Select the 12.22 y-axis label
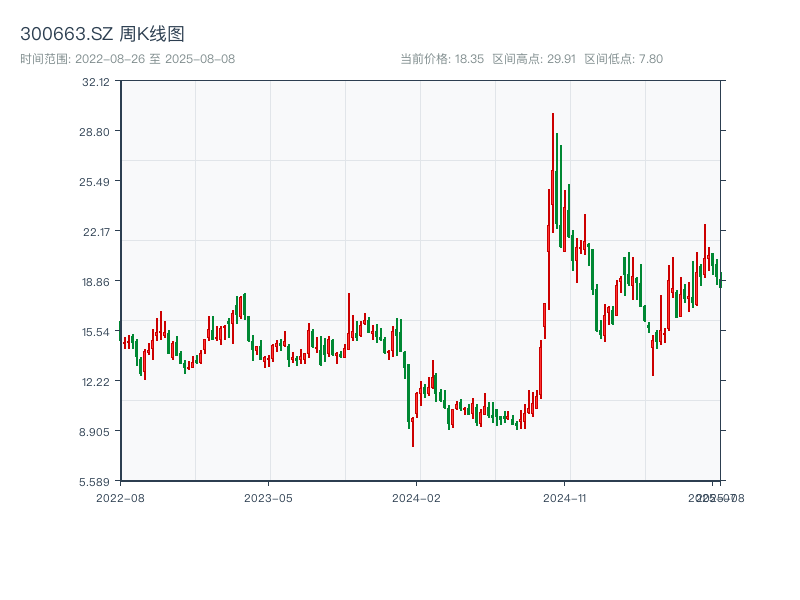 tap(96, 382)
